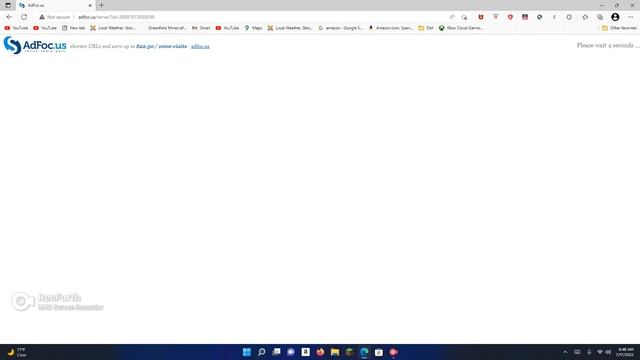Click the AdFoc.us logo

[x=35, y=45]
